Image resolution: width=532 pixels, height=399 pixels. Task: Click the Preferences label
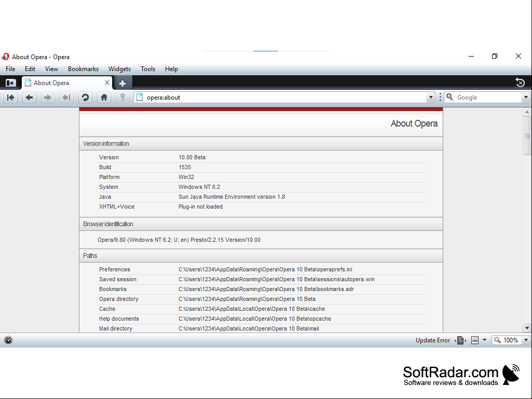click(x=115, y=269)
